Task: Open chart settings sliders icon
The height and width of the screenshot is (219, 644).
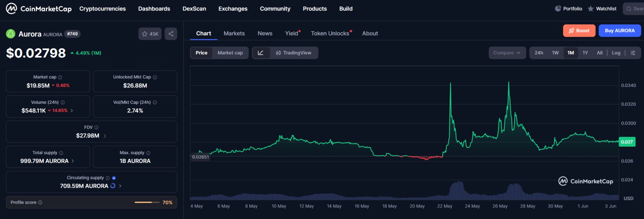Action: tap(633, 53)
